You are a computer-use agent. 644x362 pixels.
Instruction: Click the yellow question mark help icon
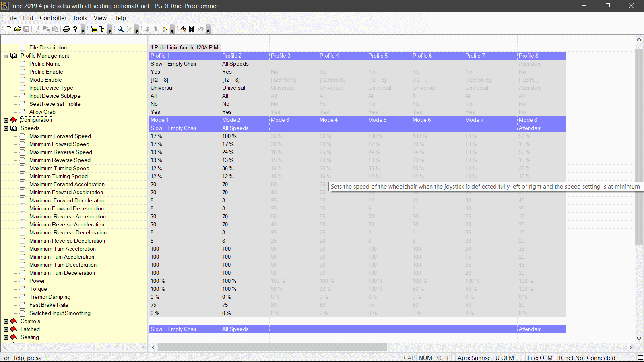coord(75,29)
